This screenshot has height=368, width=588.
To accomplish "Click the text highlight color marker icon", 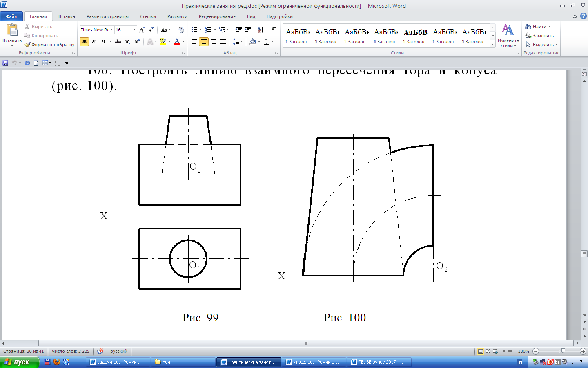I will pos(163,41).
